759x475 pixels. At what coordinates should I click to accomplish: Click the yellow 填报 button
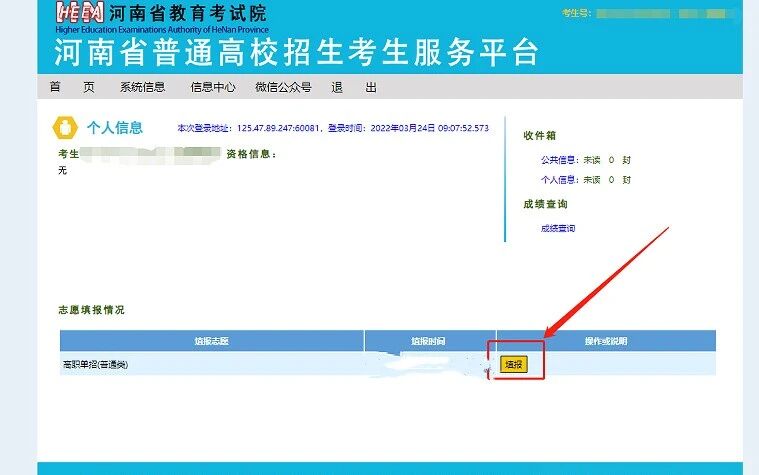[x=512, y=364]
